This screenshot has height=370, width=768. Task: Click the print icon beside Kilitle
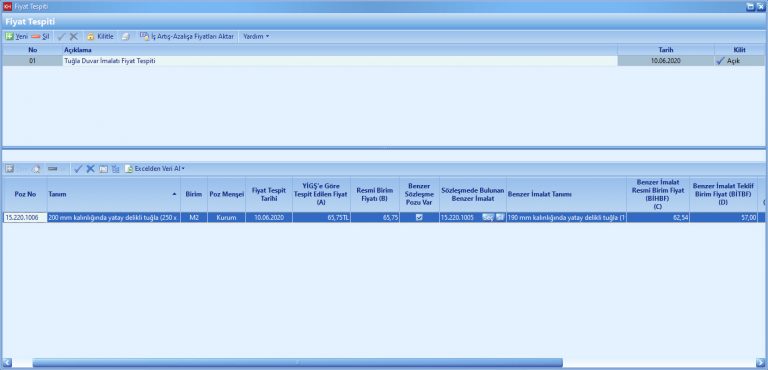point(125,36)
